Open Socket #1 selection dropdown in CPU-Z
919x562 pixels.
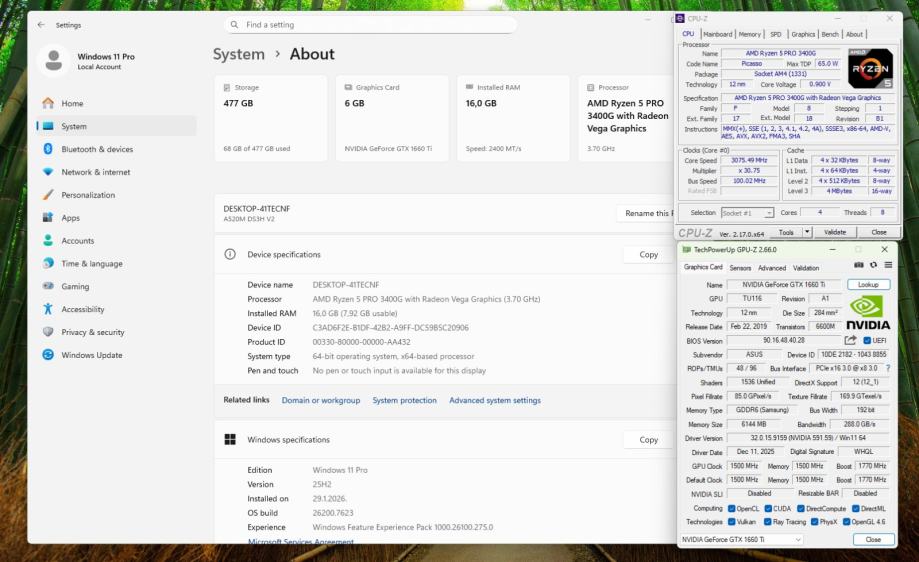click(x=747, y=213)
